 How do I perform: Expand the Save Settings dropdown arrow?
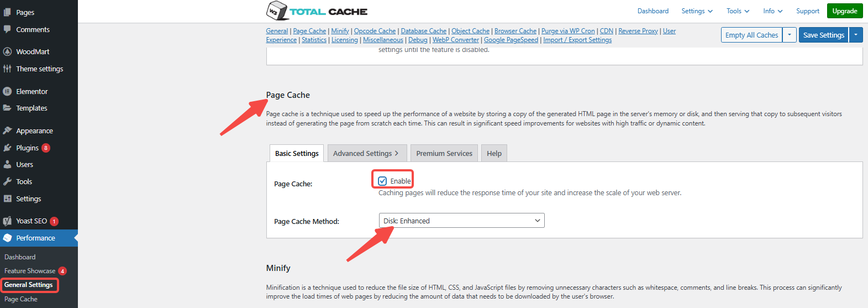pyautogui.click(x=856, y=35)
